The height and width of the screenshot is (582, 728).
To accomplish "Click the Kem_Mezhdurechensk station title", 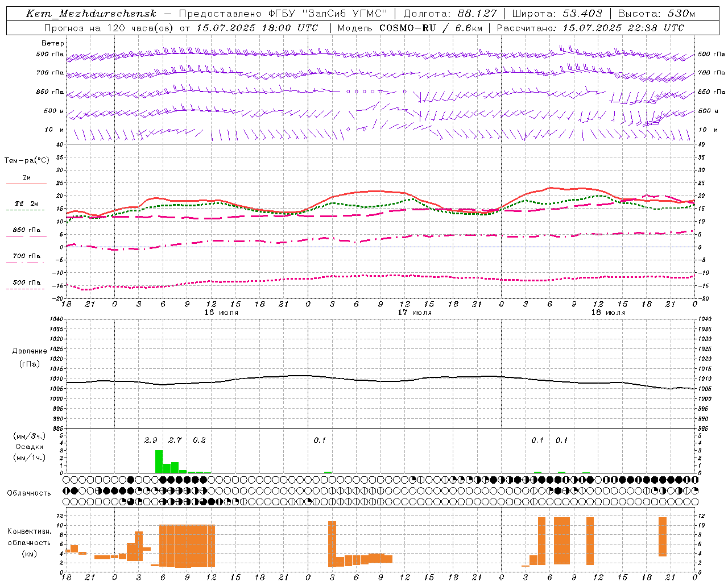I will tap(91, 14).
